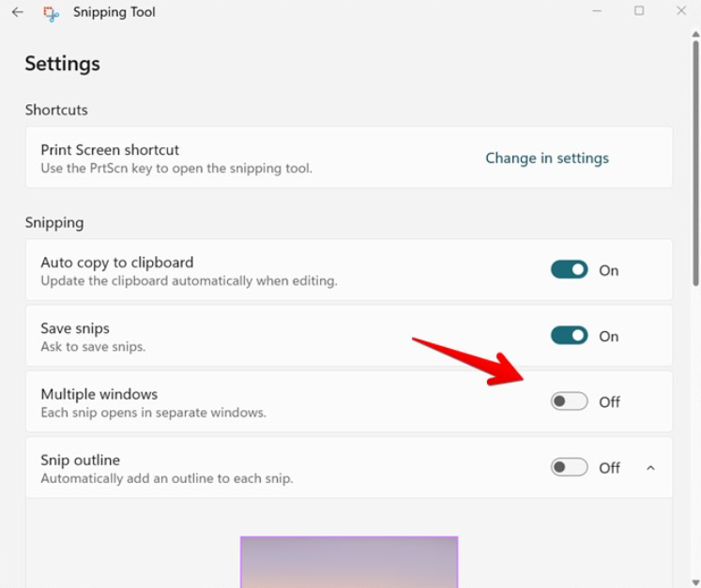
Task: Click the Snipping section header
Action: pos(54,222)
